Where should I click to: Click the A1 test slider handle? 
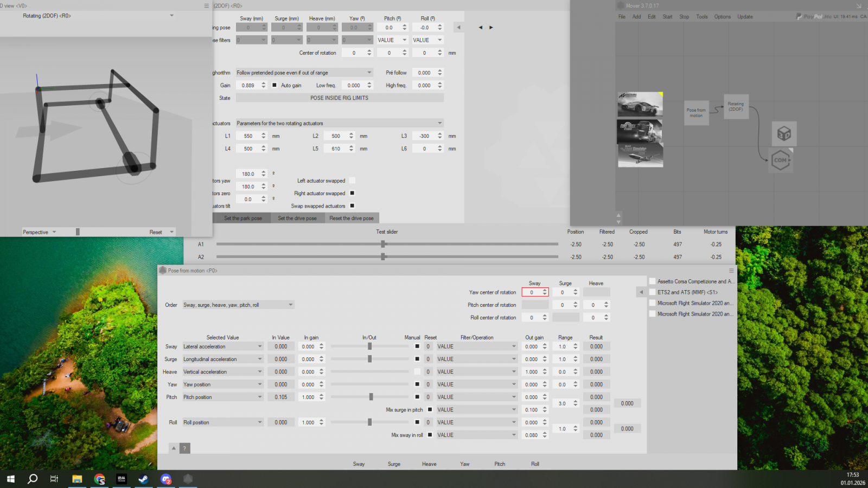pos(383,244)
